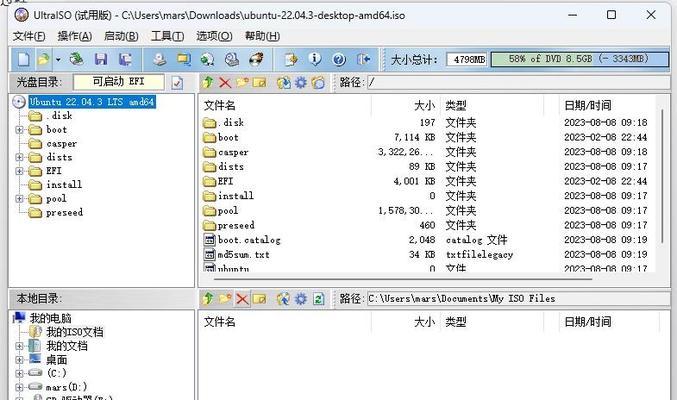Image resolution: width=677 pixels, height=400 pixels.
Task: Expand 我的文档 in the local tree
Action: (19, 346)
